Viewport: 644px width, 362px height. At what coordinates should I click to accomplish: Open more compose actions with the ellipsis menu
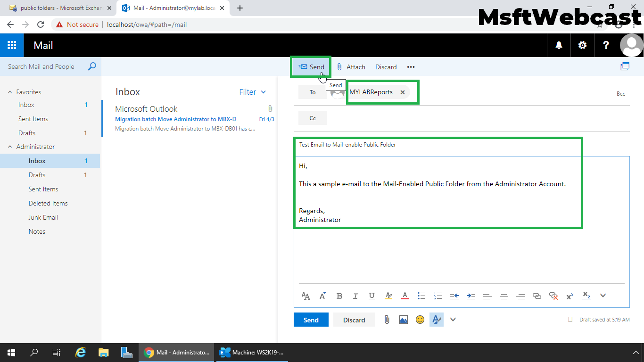[410, 67]
